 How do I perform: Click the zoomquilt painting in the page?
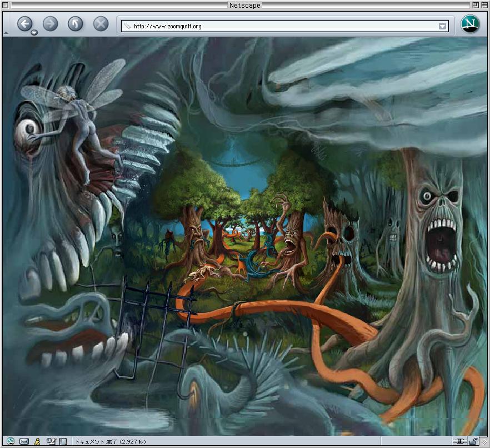click(x=244, y=236)
